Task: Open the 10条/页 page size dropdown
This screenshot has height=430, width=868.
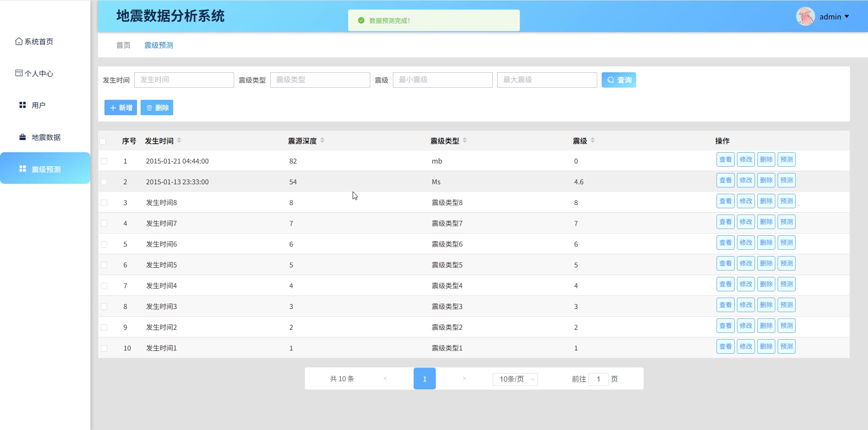Action: point(515,379)
